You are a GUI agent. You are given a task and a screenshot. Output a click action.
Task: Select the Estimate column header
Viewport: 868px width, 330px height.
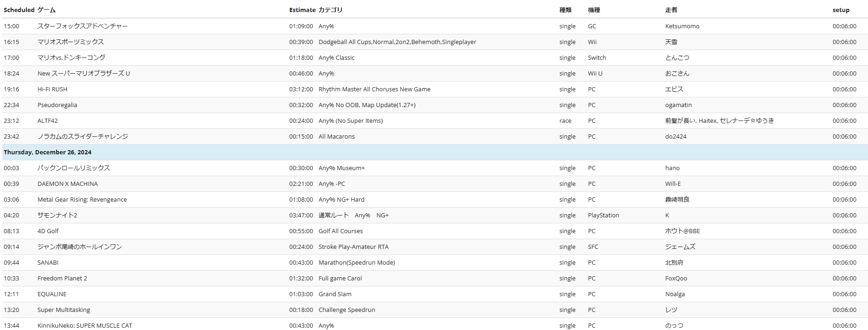pos(302,10)
